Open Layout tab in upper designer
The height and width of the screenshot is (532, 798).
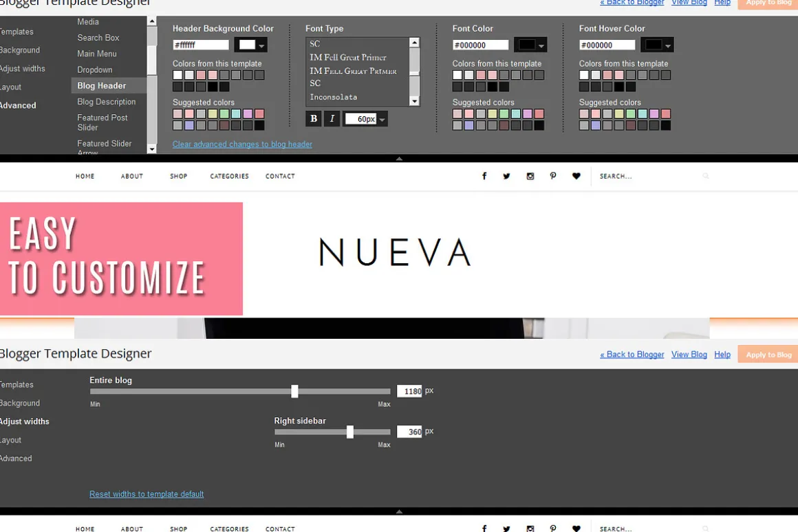coord(11,87)
